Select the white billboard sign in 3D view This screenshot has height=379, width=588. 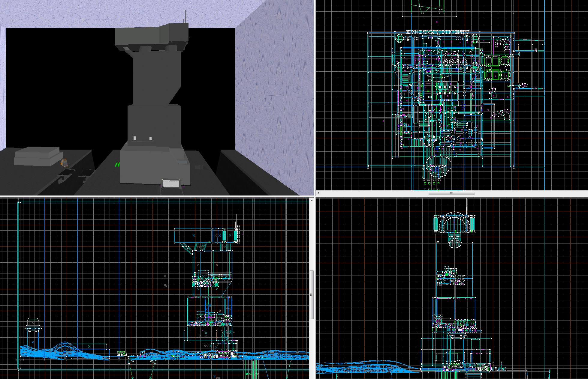171,183
